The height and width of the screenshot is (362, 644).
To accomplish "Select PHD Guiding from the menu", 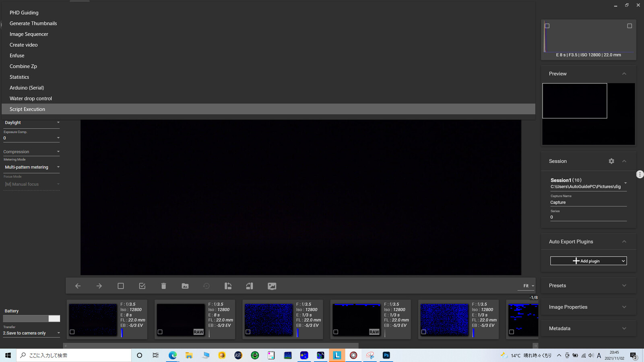I will tap(268, 13).
